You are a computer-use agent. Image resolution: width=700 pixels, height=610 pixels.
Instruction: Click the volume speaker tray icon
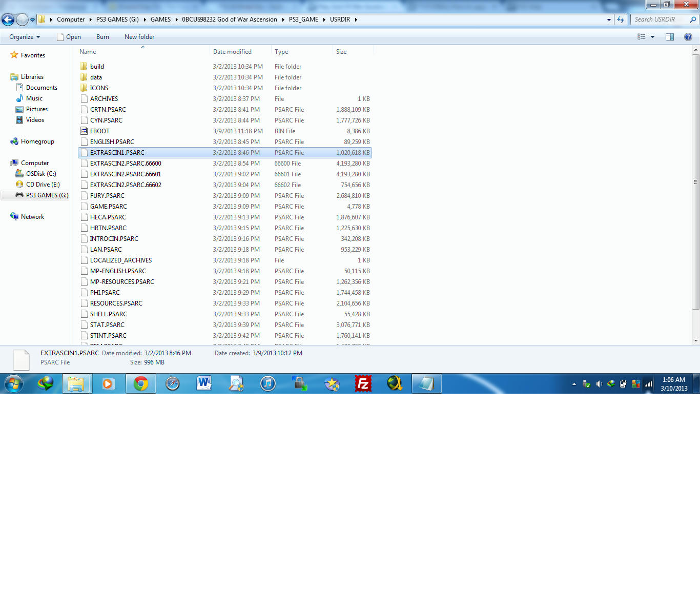[599, 384]
